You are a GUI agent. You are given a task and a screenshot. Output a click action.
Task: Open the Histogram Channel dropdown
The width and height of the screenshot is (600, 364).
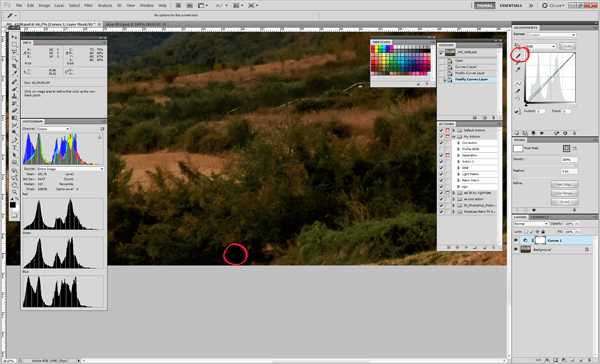tap(53, 129)
